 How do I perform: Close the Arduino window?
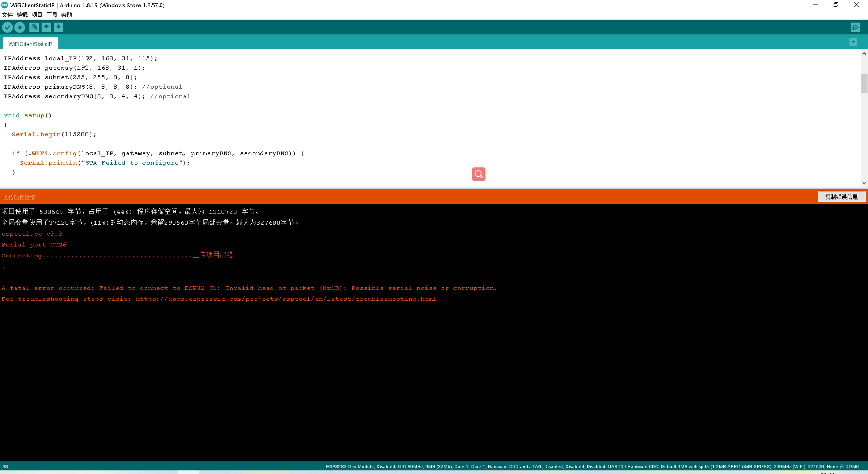857,5
